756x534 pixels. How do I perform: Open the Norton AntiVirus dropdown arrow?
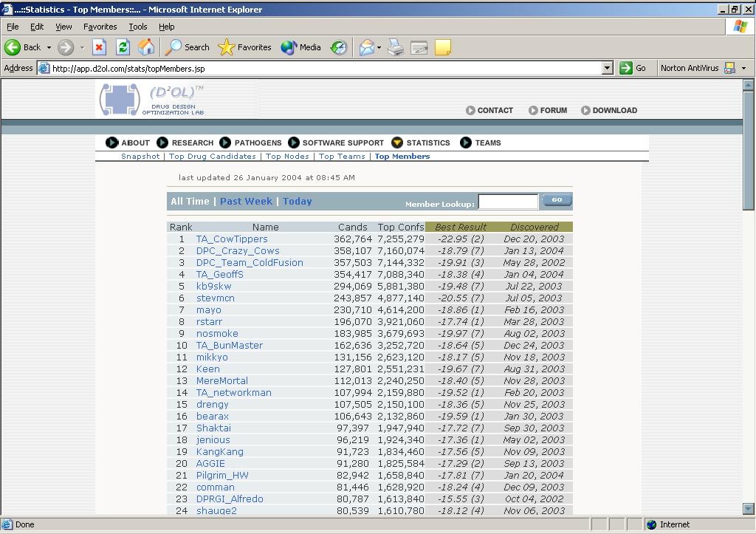coord(743,68)
